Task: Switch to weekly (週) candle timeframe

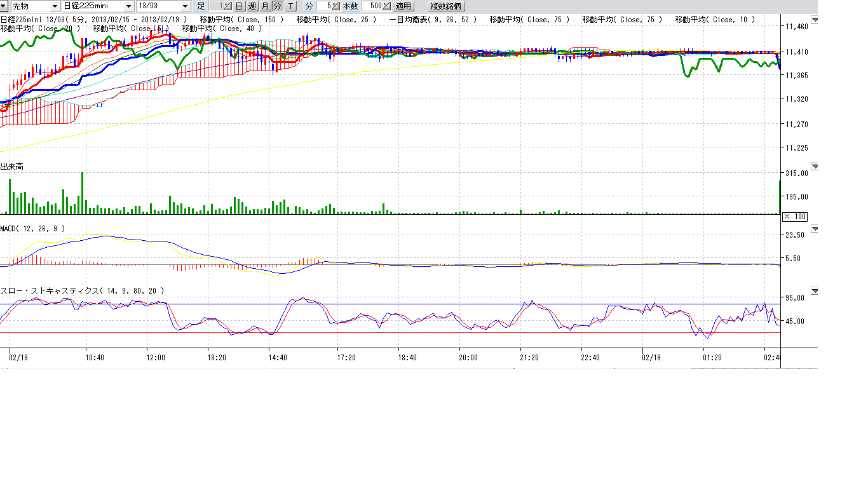Action: pos(252,6)
